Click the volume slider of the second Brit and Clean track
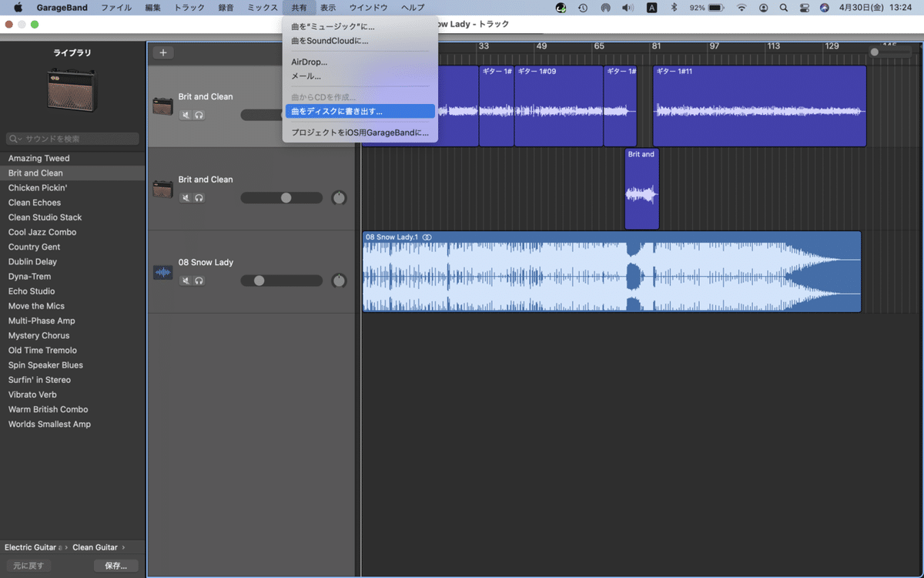 (x=281, y=198)
